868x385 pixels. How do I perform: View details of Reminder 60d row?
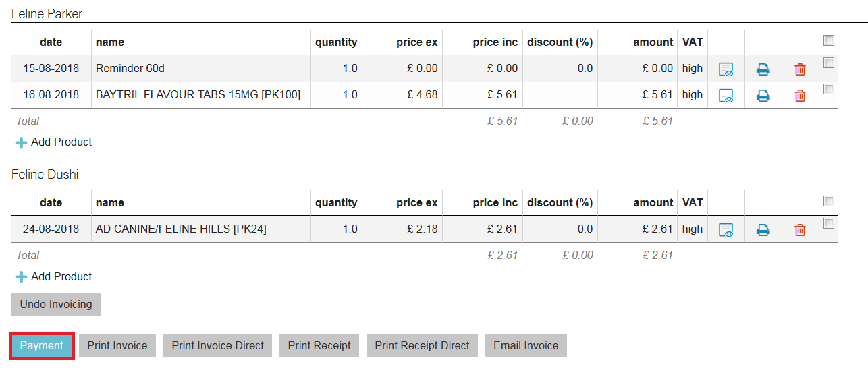coord(726,69)
